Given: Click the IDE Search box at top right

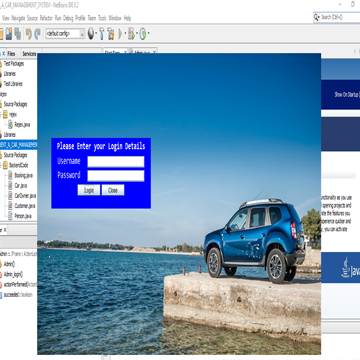Looking at the screenshot, I should tap(337, 17).
